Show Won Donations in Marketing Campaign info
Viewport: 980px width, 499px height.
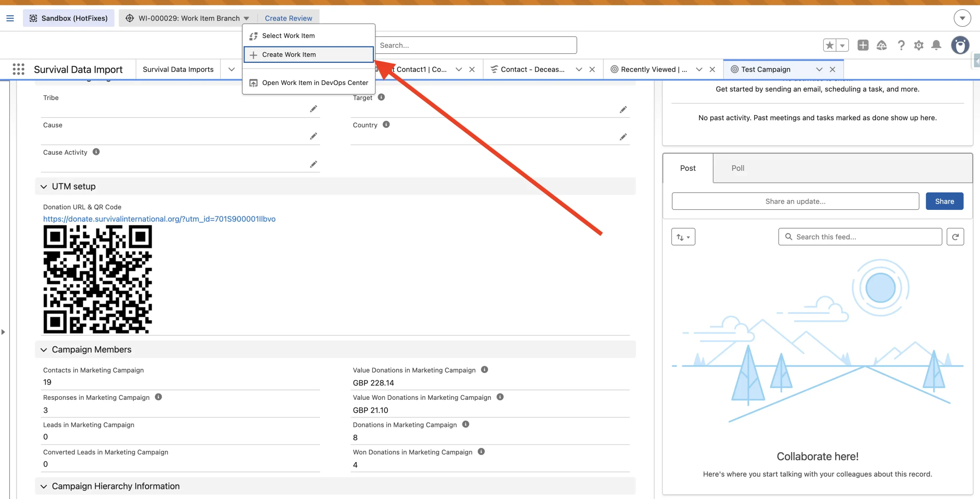click(x=481, y=452)
